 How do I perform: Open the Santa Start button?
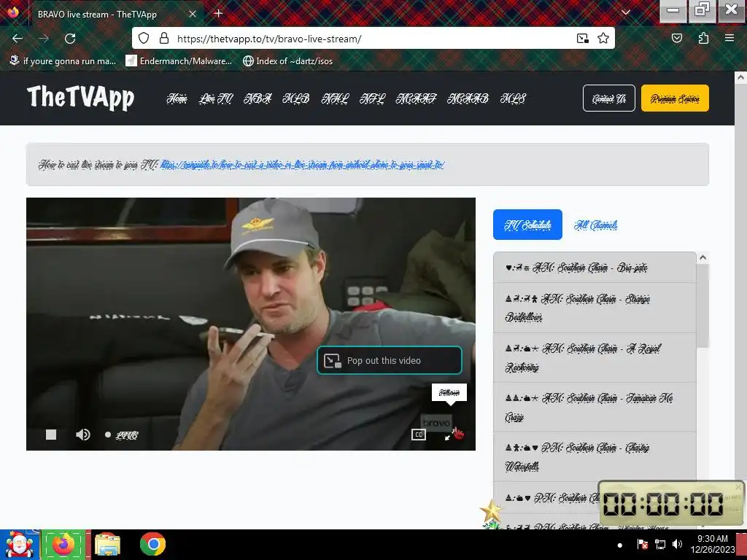click(19, 545)
